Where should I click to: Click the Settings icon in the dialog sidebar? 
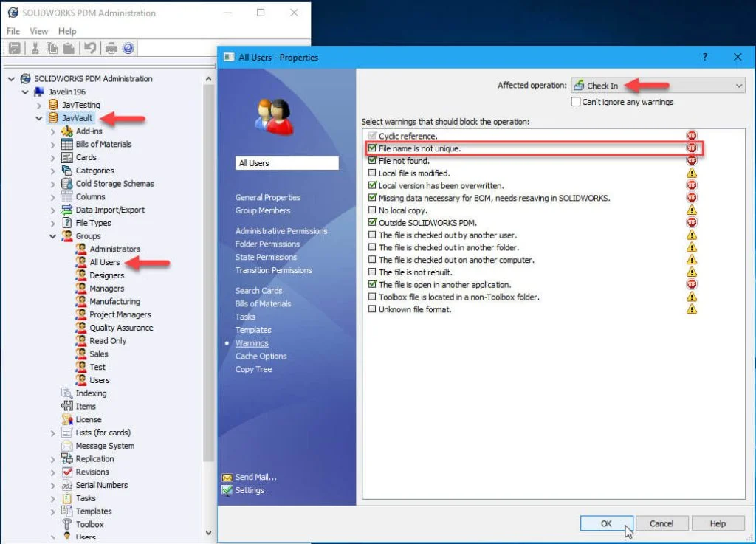pyautogui.click(x=227, y=490)
